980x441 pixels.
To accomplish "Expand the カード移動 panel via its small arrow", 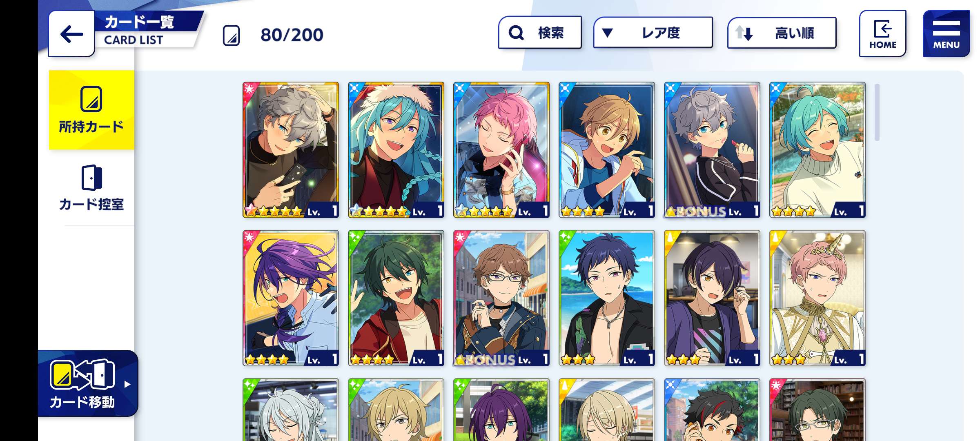I will pos(127,384).
